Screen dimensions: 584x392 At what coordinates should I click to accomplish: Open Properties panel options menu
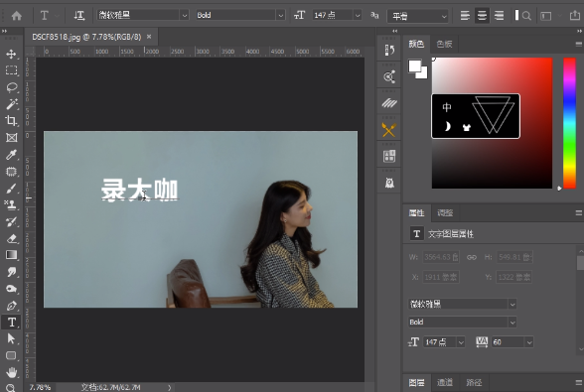click(x=578, y=213)
